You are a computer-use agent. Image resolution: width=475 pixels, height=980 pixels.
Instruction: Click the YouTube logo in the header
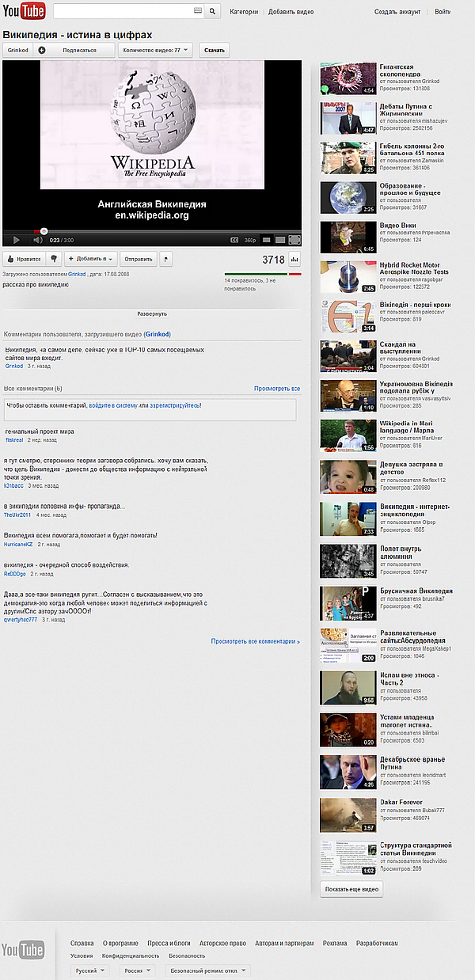(24, 11)
